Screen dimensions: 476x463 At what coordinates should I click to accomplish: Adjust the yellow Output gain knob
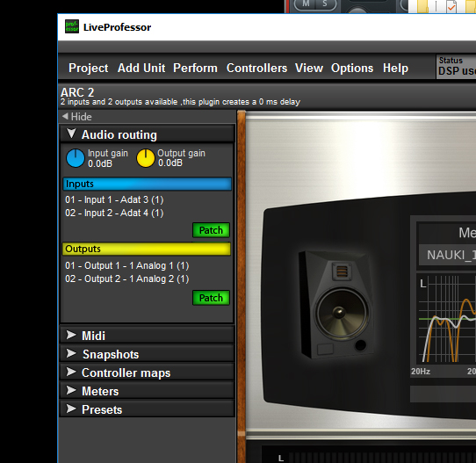coord(146,158)
